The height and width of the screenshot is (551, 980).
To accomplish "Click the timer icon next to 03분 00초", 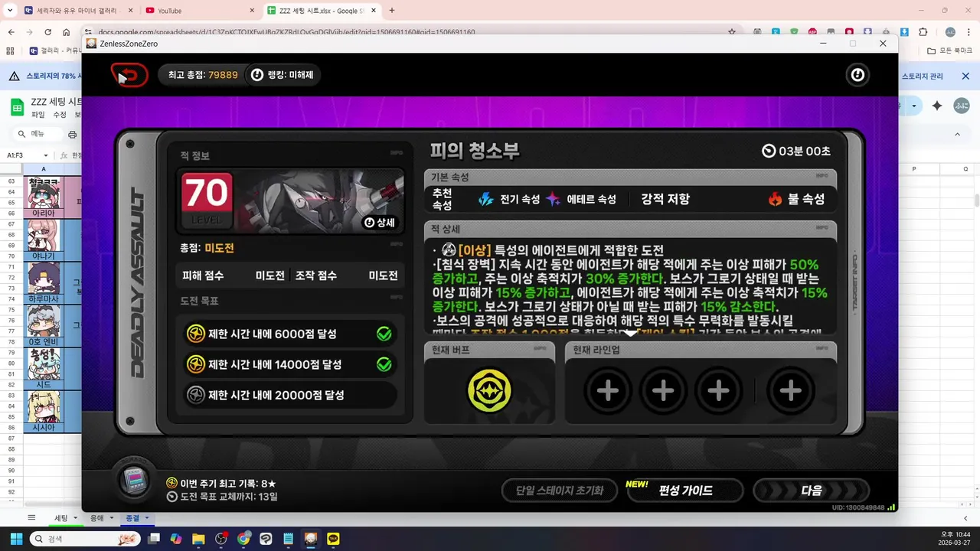I will click(x=769, y=151).
